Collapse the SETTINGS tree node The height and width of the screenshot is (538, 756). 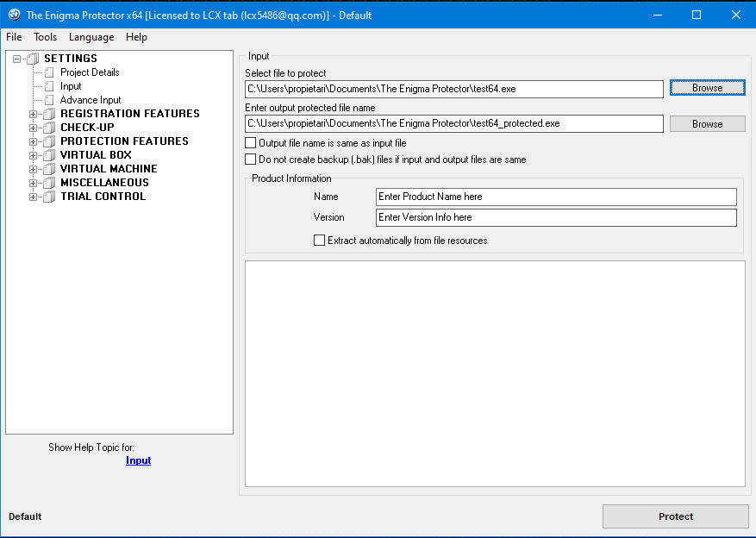17,59
